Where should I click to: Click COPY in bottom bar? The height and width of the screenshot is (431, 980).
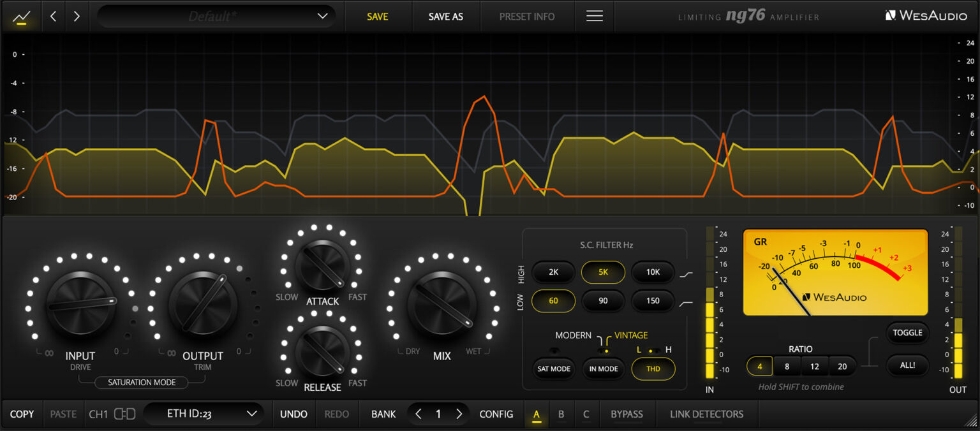22,414
